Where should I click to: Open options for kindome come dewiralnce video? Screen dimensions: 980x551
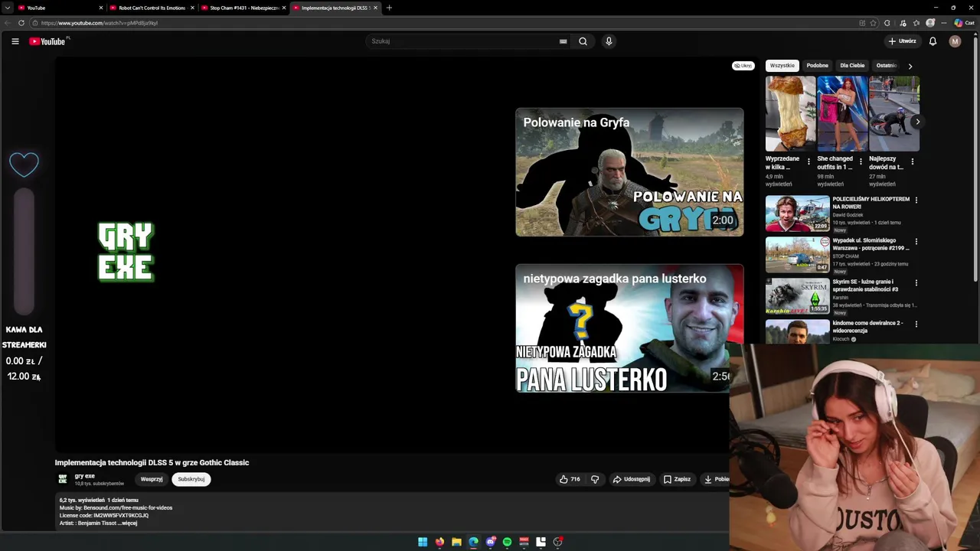click(x=916, y=324)
